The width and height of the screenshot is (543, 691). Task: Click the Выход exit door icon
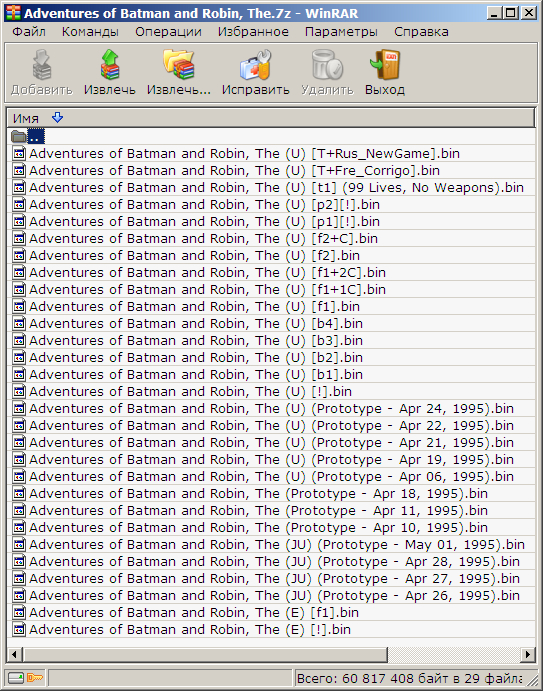click(x=385, y=65)
